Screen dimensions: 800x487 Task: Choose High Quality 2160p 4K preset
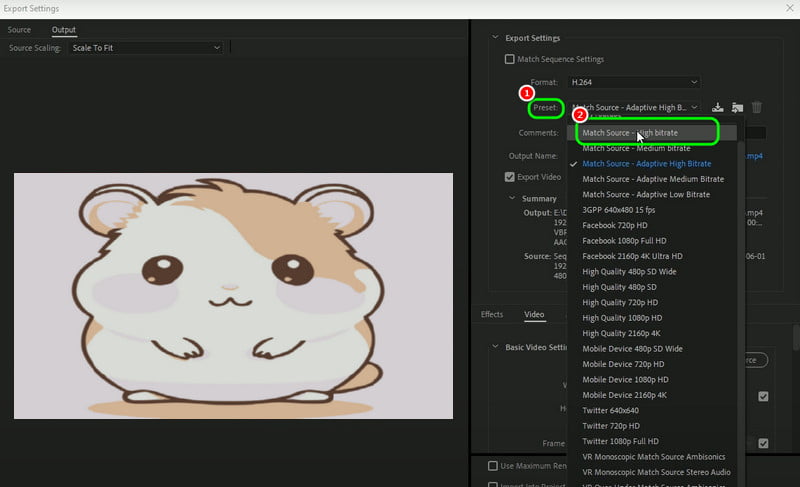pyautogui.click(x=652, y=334)
